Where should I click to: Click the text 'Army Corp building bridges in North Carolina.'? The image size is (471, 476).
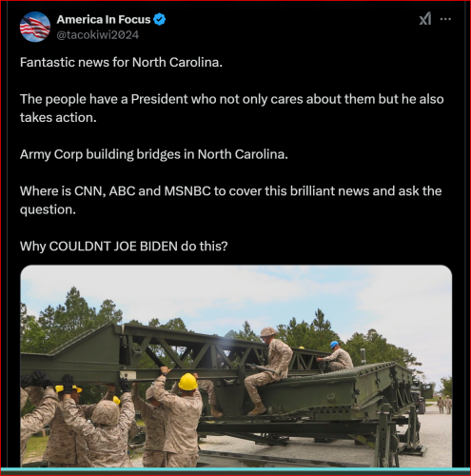tap(154, 154)
